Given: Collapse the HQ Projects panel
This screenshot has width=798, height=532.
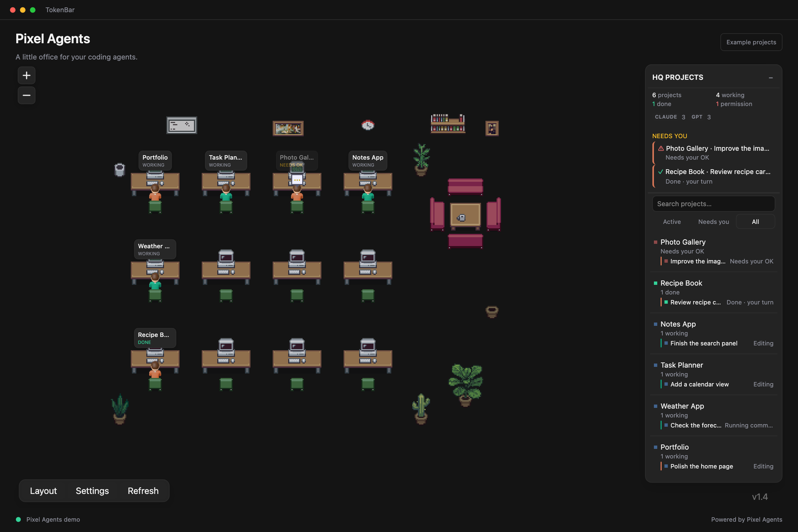Looking at the screenshot, I should tap(771, 78).
